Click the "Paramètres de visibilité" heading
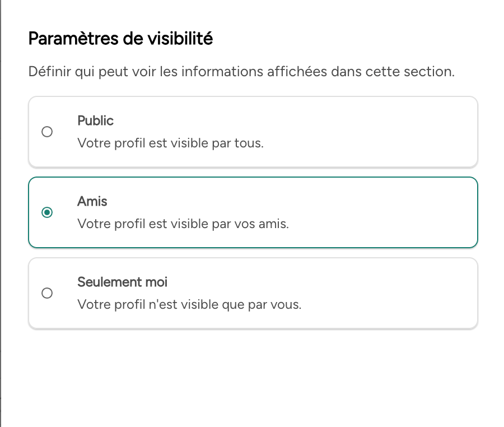The image size is (504, 427). 120,39
